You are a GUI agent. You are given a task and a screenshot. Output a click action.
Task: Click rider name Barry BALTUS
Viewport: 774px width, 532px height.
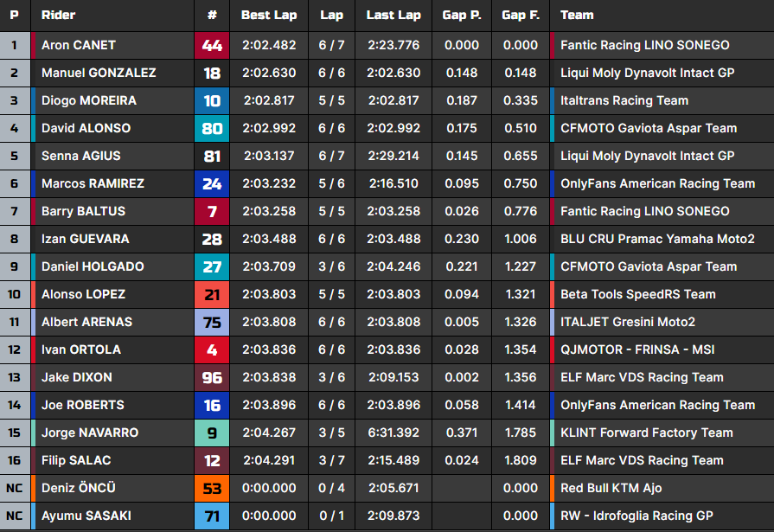tap(83, 211)
